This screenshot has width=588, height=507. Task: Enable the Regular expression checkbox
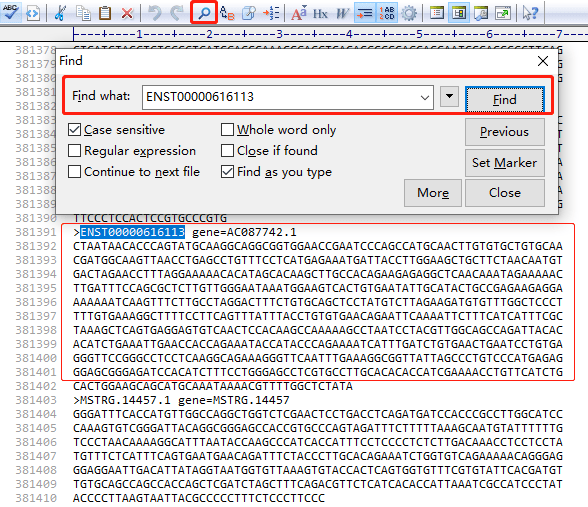(x=74, y=151)
